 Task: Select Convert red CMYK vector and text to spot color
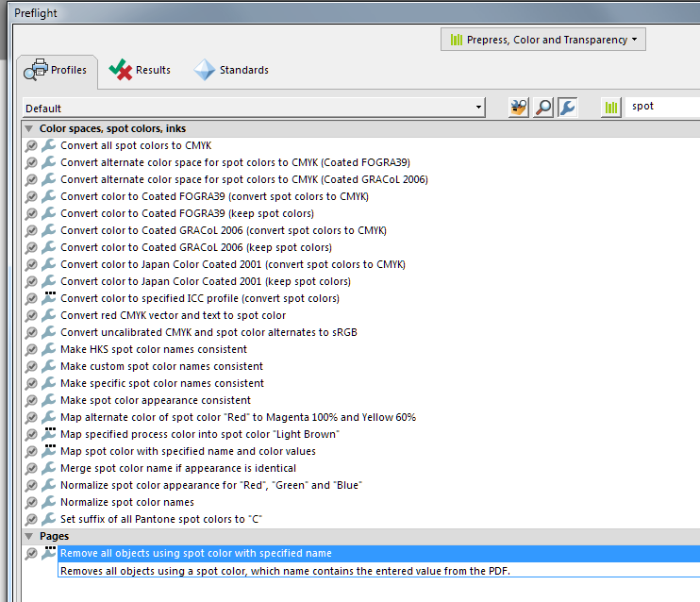[x=174, y=315]
